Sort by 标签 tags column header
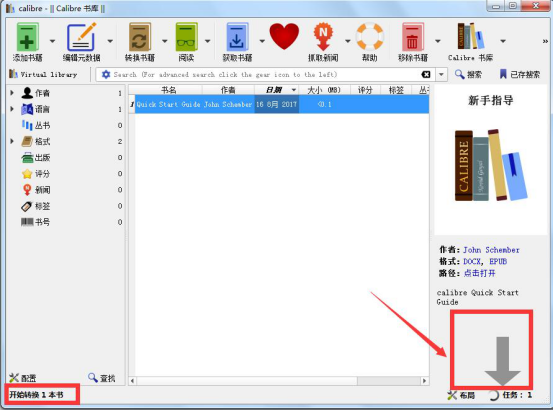This screenshot has height=411, width=554. (396, 90)
